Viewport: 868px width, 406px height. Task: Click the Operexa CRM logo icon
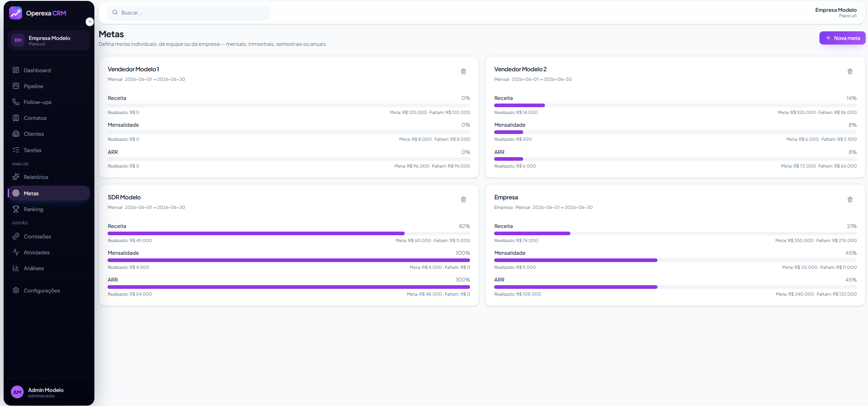point(15,13)
